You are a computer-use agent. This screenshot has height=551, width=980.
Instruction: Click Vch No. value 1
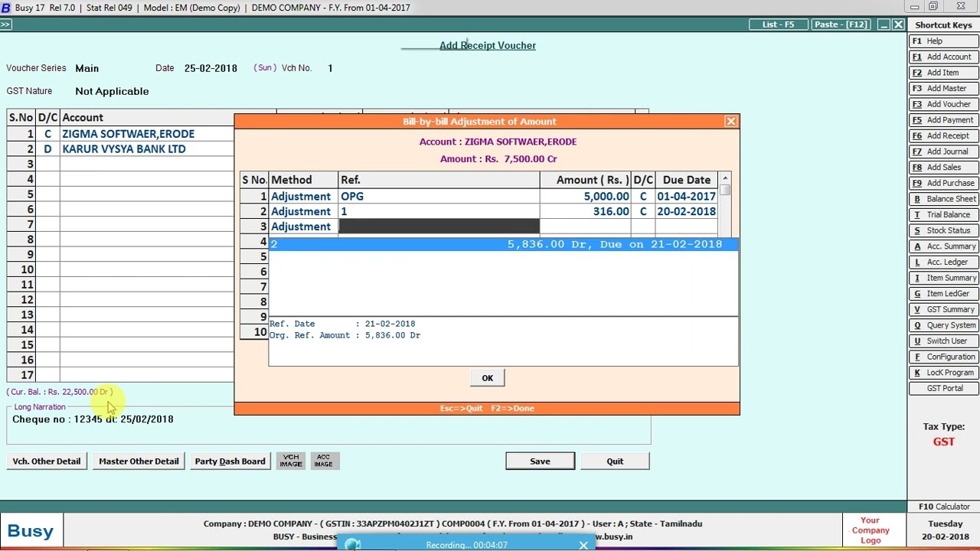(x=330, y=68)
